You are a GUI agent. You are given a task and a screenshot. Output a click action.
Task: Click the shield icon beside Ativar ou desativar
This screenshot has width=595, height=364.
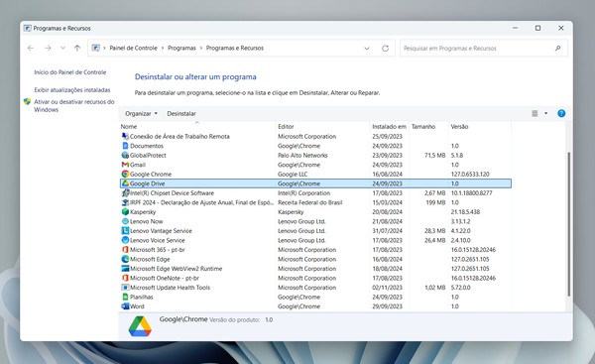[27, 102]
